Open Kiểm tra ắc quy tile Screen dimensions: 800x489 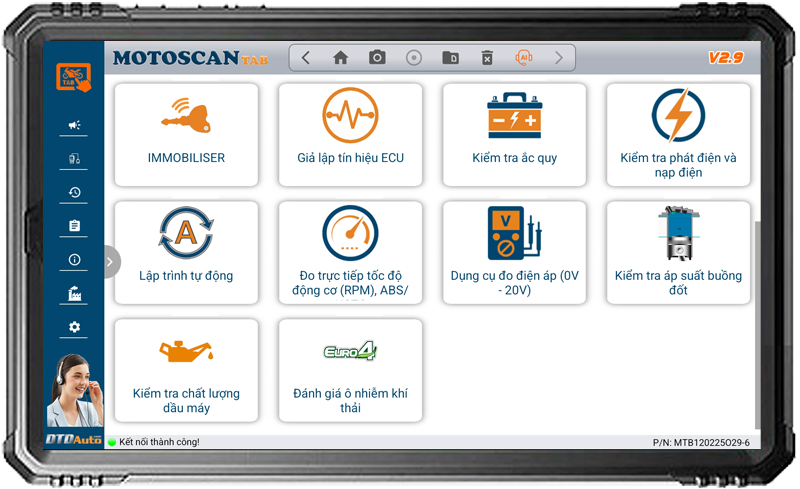514,135
